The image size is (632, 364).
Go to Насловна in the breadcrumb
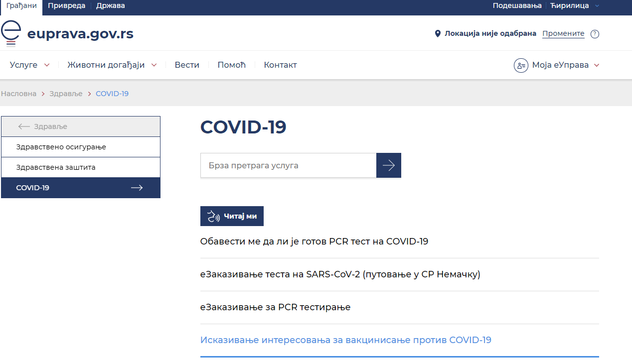pos(19,94)
